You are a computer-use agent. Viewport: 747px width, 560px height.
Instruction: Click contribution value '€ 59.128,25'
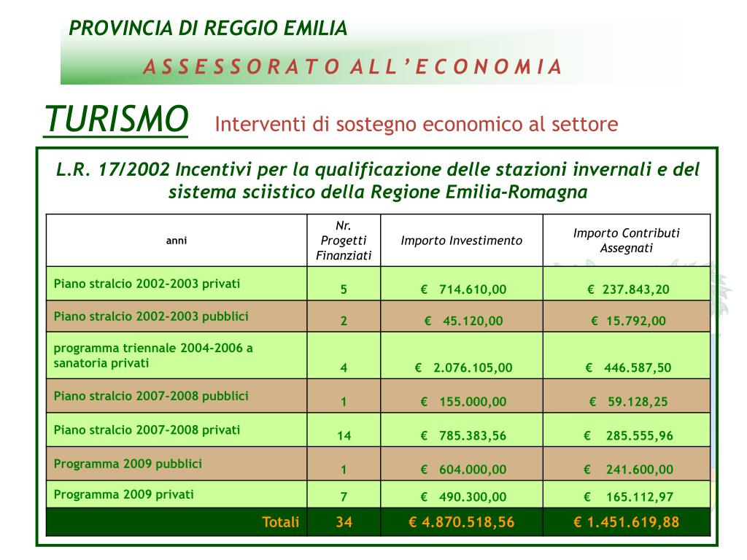point(628,402)
